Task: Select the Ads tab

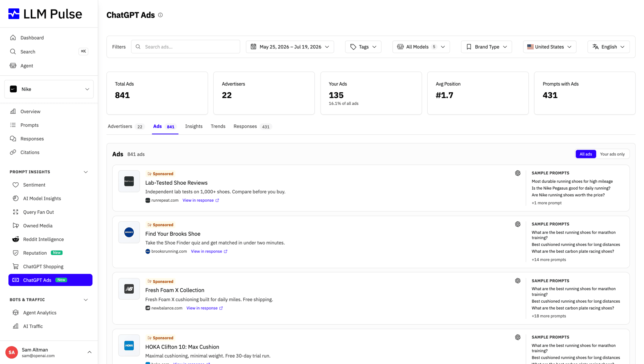Action: pos(165,126)
